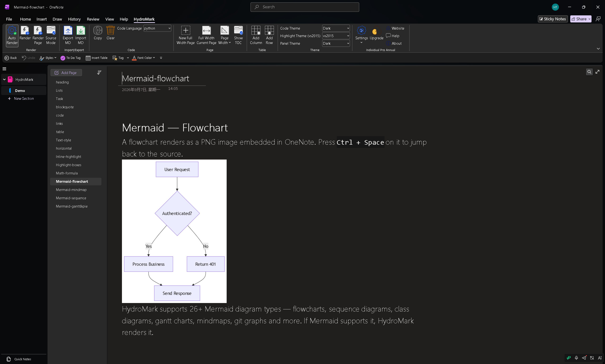This screenshot has width=605, height=364.
Task: Collapse the ribbon with the chevron
Action: 598,48
